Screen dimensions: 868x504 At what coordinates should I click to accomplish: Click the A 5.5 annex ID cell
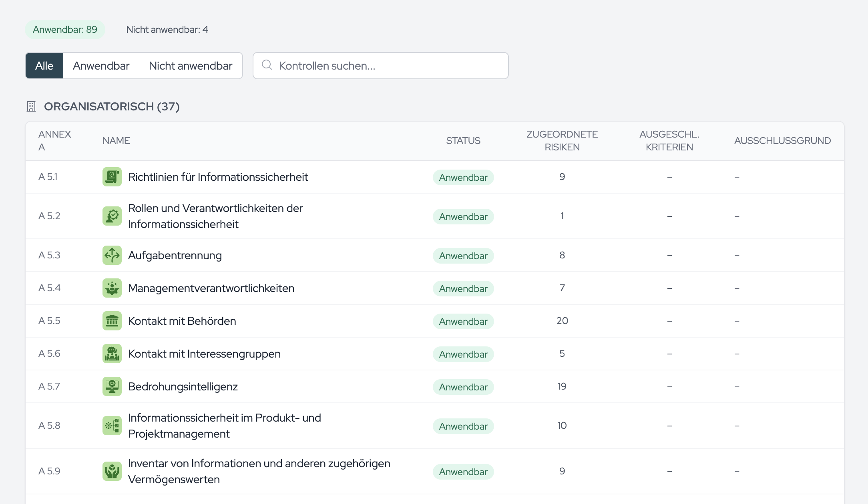(49, 321)
